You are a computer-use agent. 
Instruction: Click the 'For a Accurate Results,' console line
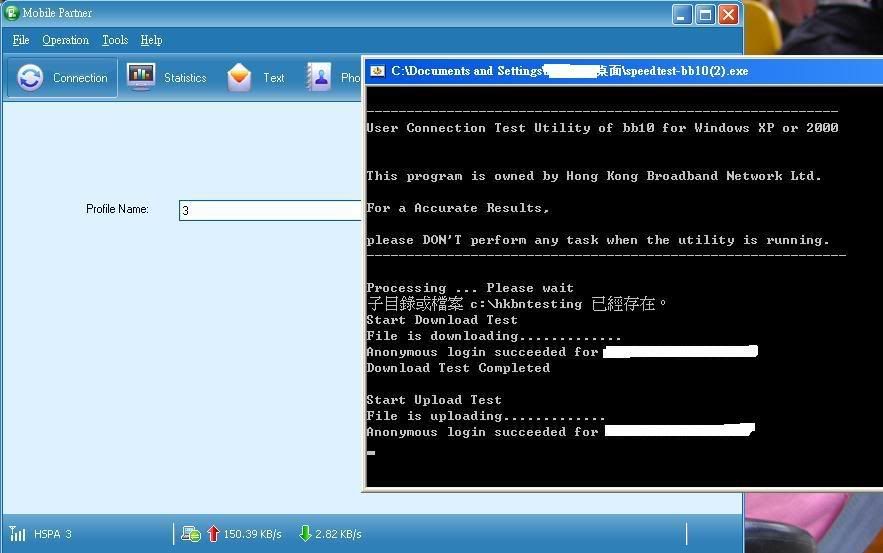pyautogui.click(x=457, y=208)
